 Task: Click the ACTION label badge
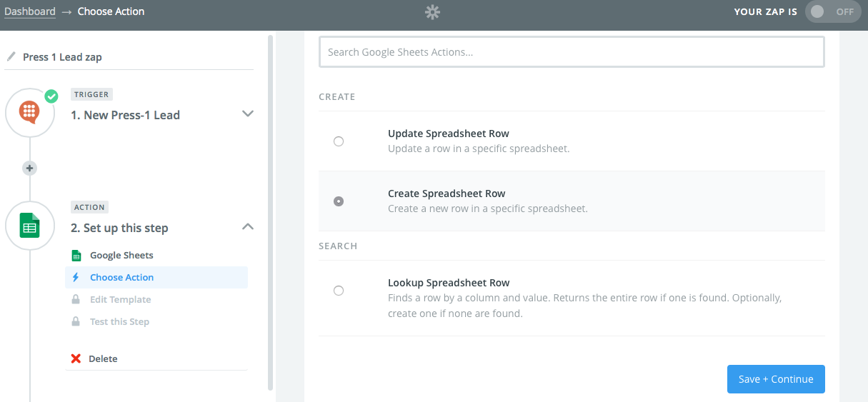pos(89,207)
